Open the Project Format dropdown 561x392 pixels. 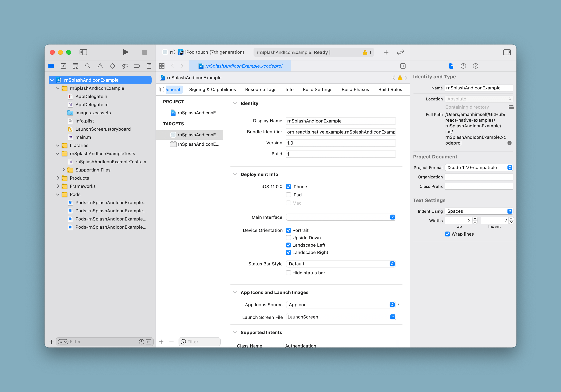click(479, 167)
